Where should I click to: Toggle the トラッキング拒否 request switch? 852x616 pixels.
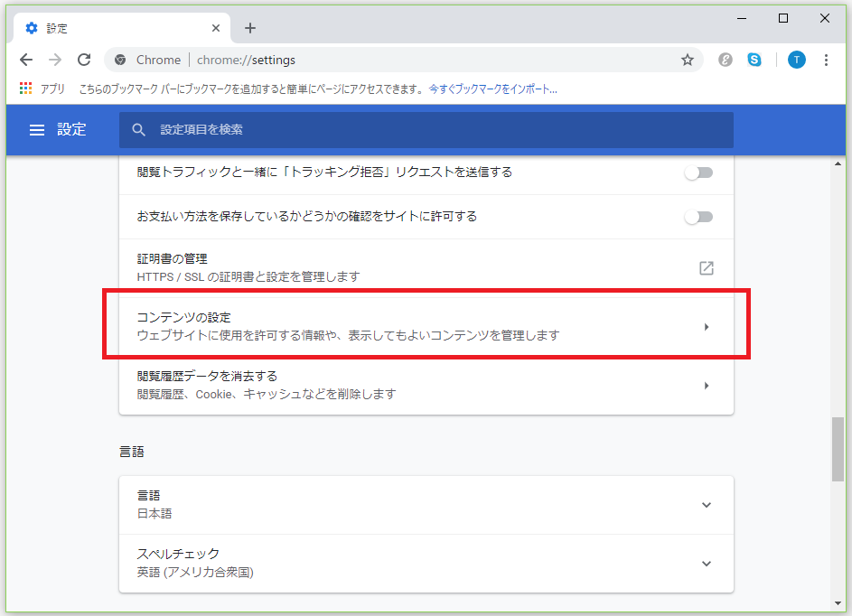[x=698, y=173]
